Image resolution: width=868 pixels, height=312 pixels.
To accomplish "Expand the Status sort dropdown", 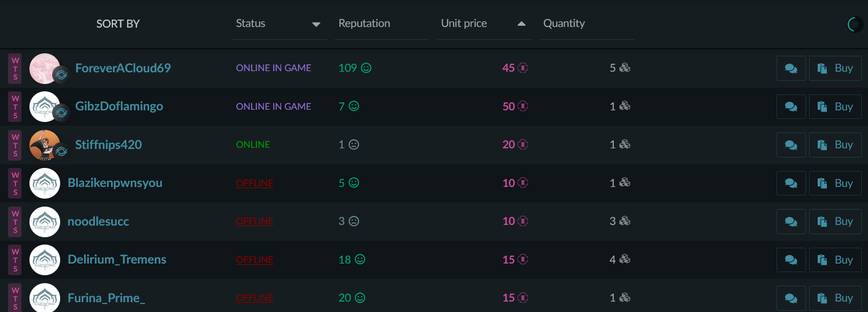I will [x=316, y=25].
